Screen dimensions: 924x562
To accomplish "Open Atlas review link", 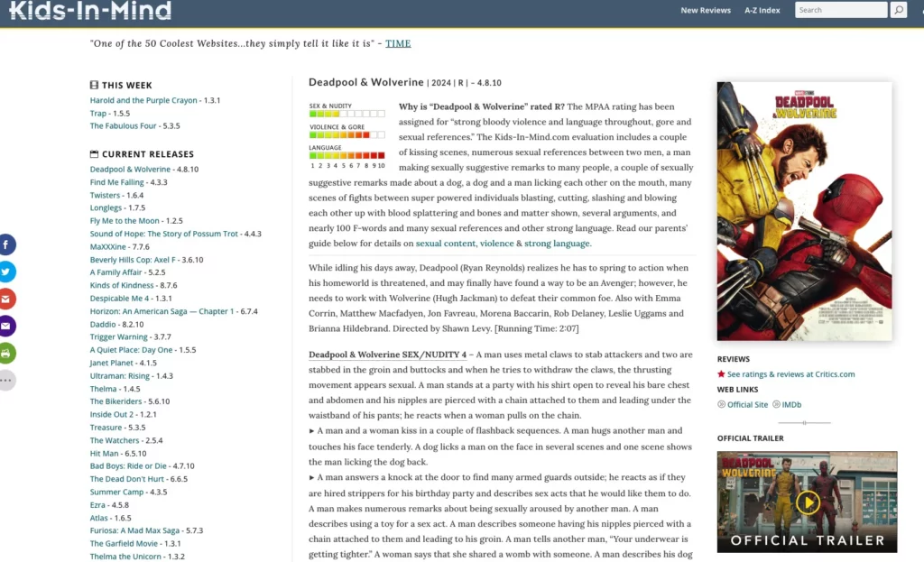I will pyautogui.click(x=98, y=518).
